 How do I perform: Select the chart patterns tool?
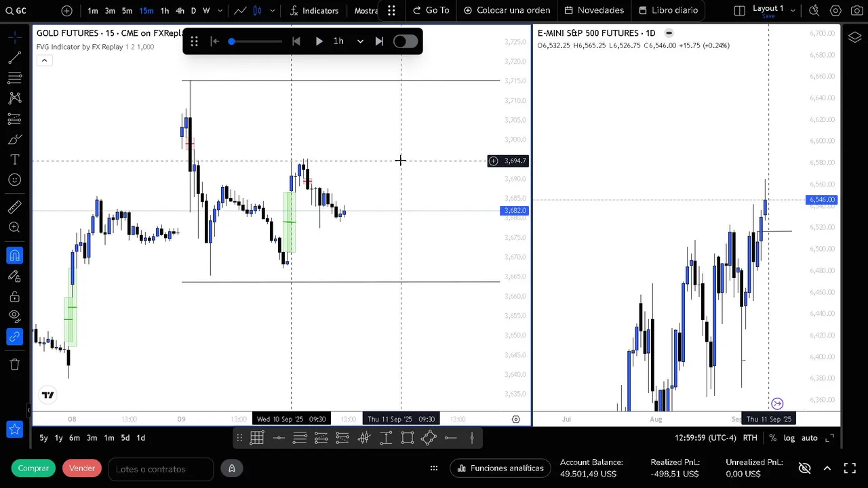pos(14,99)
